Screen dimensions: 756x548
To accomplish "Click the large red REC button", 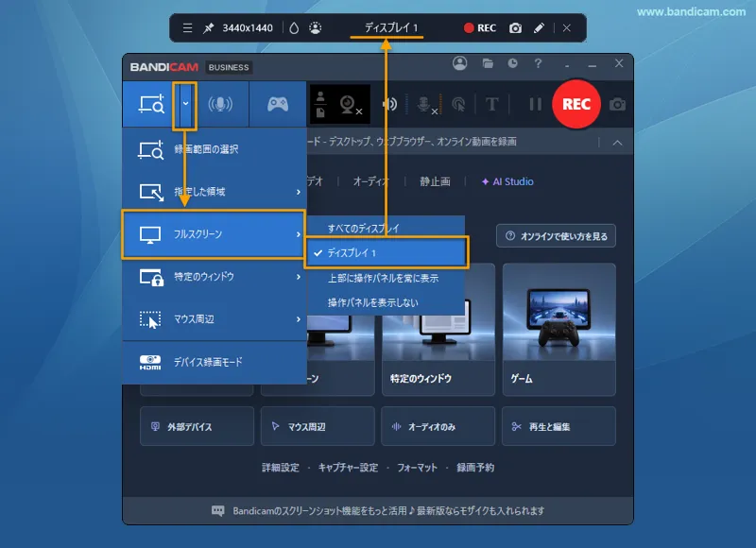I will coord(576,104).
